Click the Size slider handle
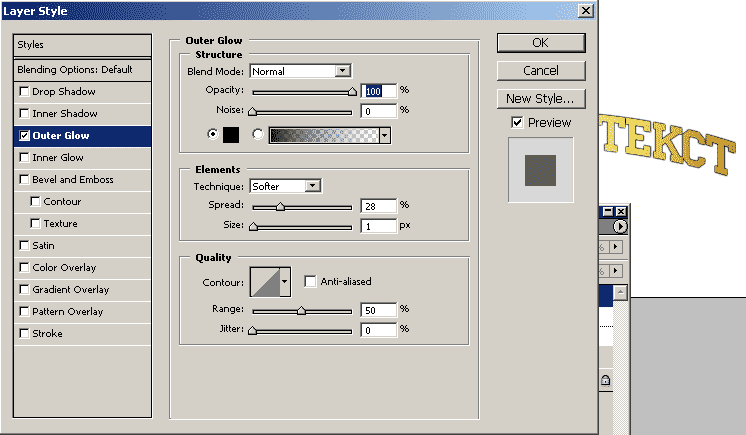 [x=254, y=227]
